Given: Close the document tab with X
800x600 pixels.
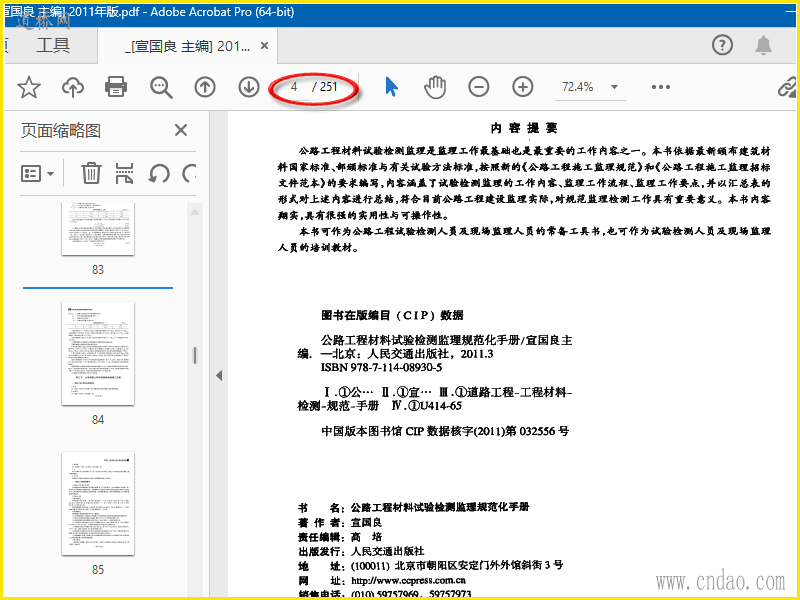Looking at the screenshot, I should pyautogui.click(x=264, y=46).
